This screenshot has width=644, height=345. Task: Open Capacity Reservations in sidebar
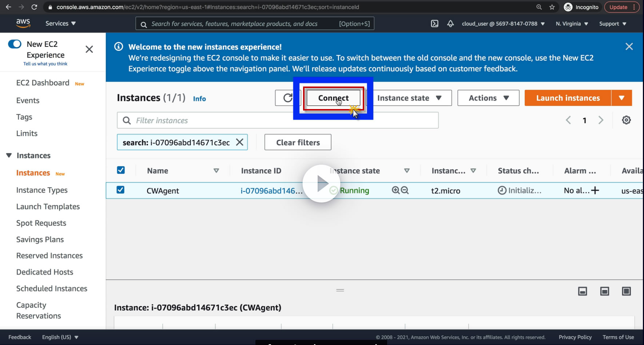click(x=39, y=310)
